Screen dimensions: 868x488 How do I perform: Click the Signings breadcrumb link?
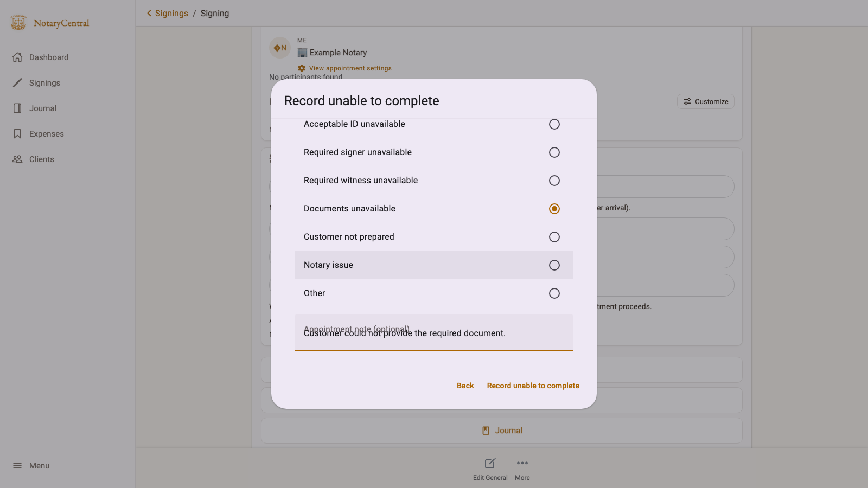coord(171,13)
